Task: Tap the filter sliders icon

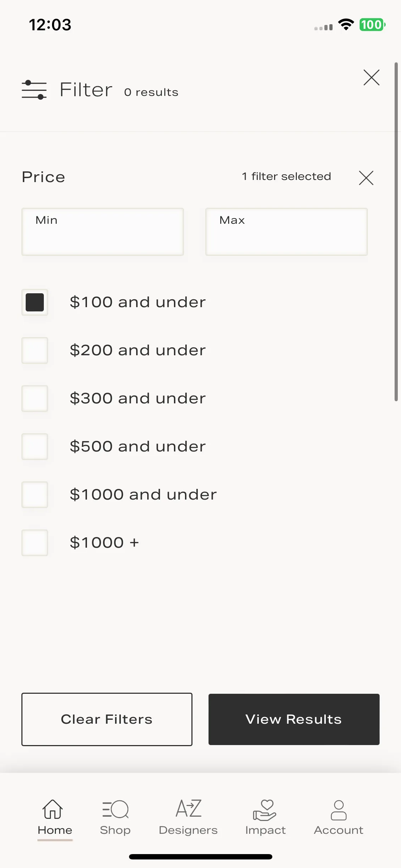Action: pos(34,90)
